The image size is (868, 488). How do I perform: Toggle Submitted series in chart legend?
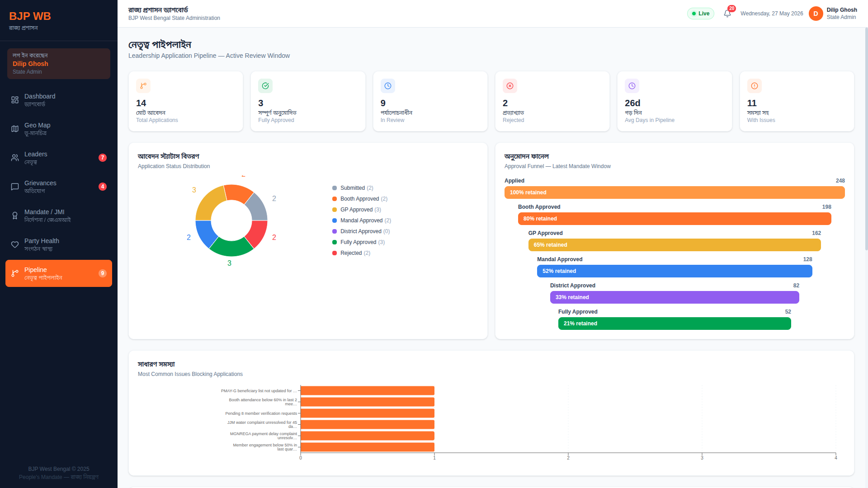353,188
